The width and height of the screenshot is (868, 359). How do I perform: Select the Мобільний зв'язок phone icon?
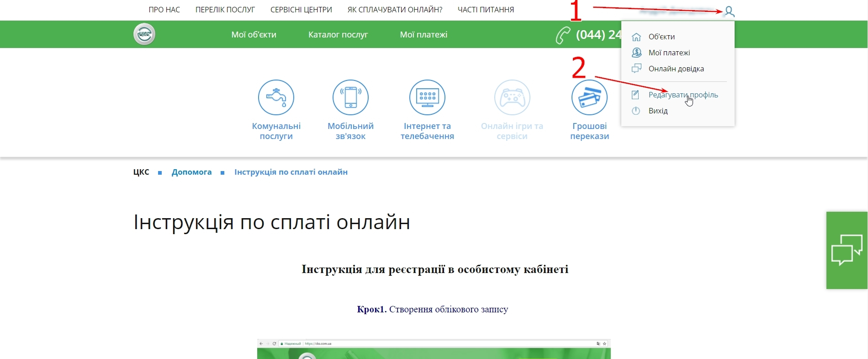[350, 97]
